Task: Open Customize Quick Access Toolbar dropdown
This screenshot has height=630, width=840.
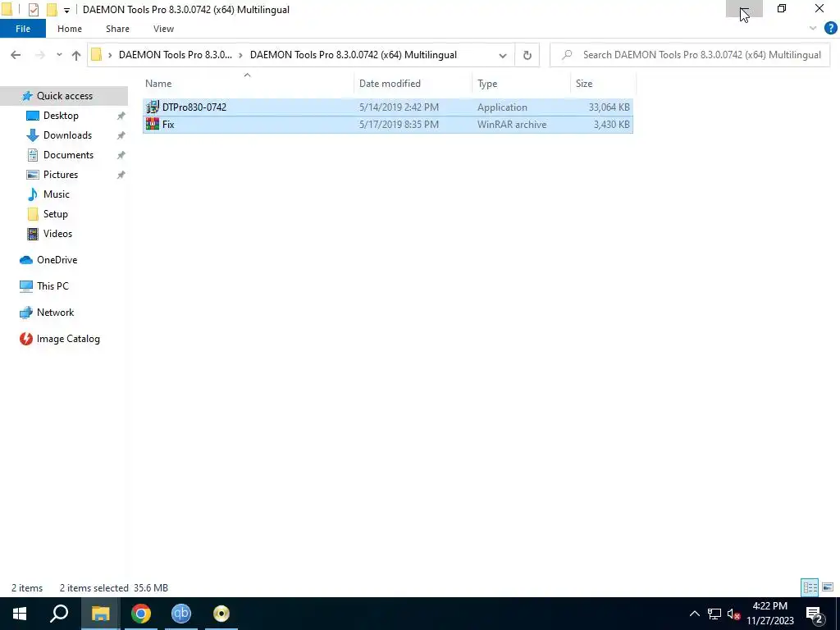Action: 66,10
